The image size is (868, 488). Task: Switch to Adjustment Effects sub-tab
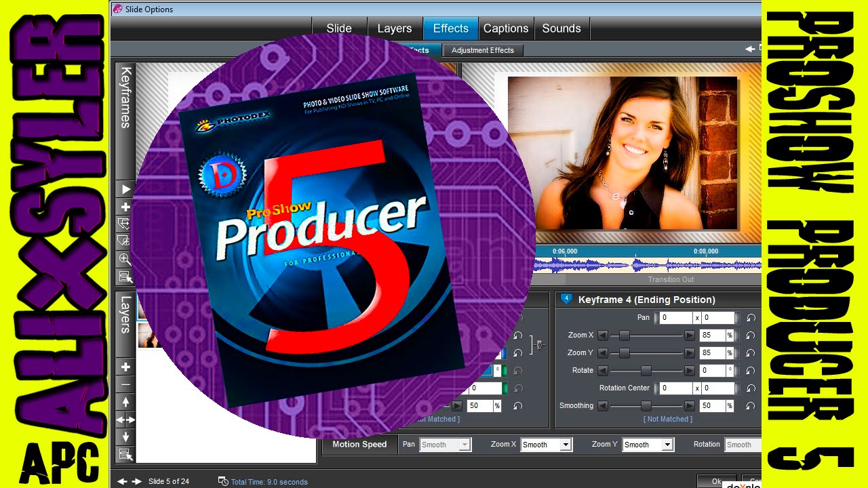coord(483,50)
